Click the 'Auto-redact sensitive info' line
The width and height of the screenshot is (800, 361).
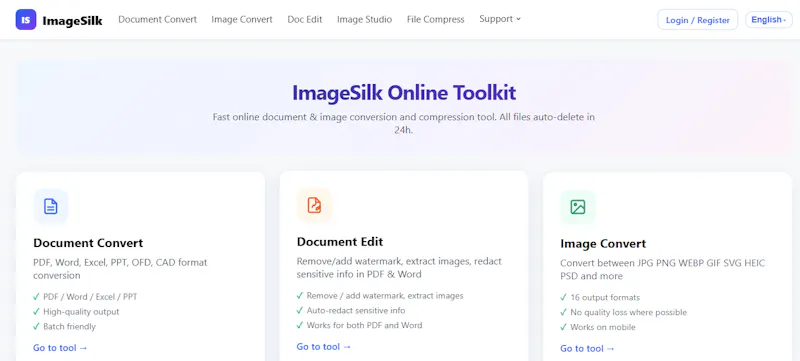coord(351,310)
